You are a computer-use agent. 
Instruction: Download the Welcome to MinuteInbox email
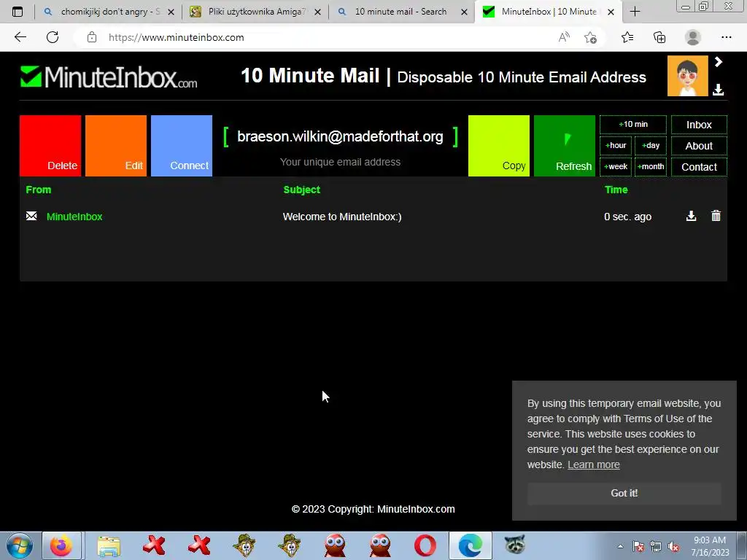691,216
